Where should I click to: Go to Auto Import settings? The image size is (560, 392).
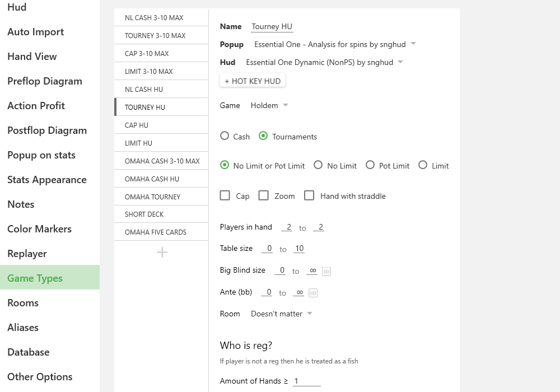(50, 32)
